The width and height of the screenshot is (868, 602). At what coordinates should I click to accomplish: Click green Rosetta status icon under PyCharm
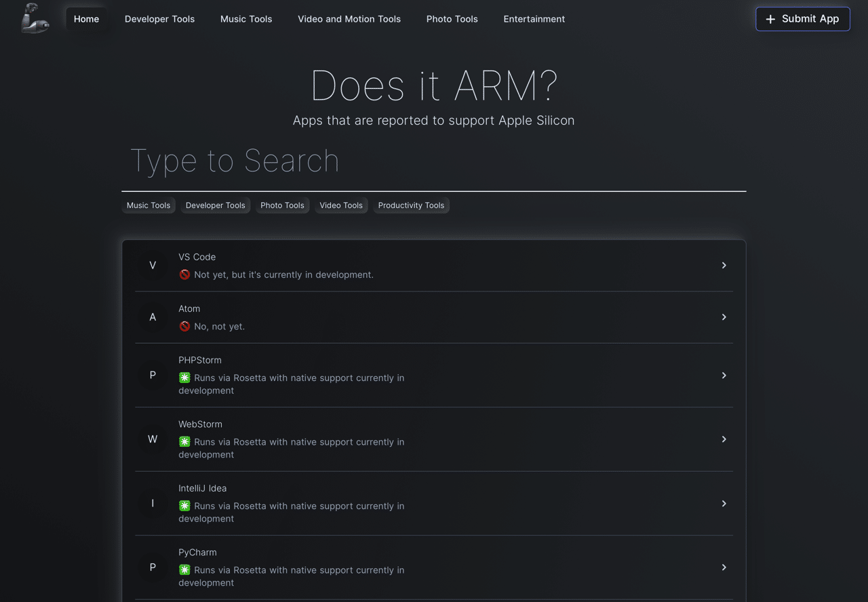click(184, 569)
